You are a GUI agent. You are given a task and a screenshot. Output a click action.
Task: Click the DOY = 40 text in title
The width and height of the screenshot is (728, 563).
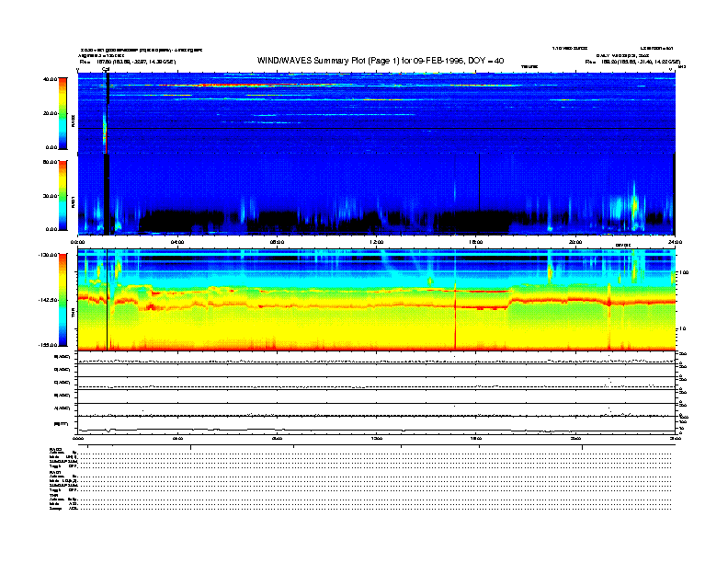pos(486,61)
